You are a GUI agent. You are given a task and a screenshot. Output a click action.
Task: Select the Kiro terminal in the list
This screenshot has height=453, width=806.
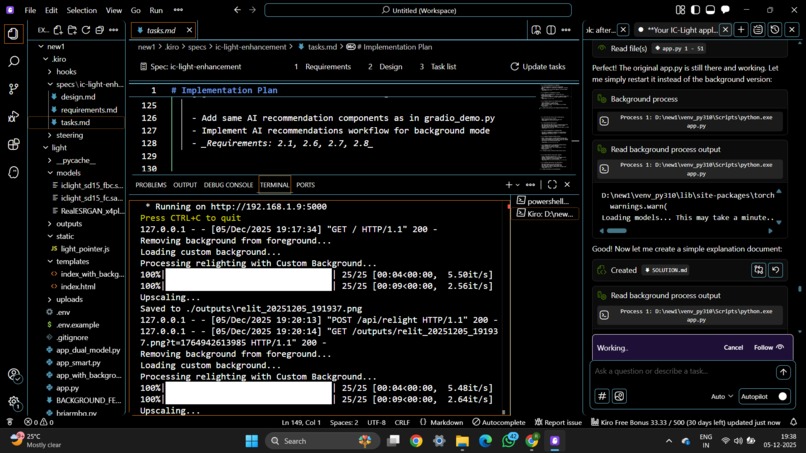545,213
